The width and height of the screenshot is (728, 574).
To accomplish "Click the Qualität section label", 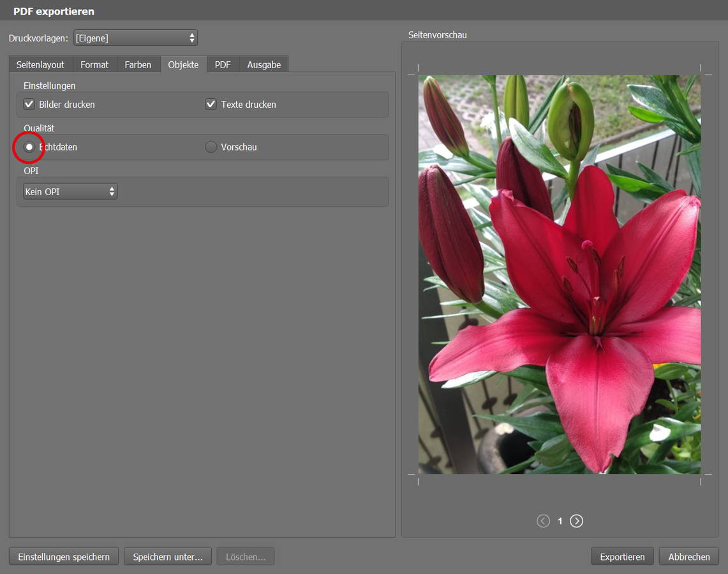I will click(x=39, y=128).
